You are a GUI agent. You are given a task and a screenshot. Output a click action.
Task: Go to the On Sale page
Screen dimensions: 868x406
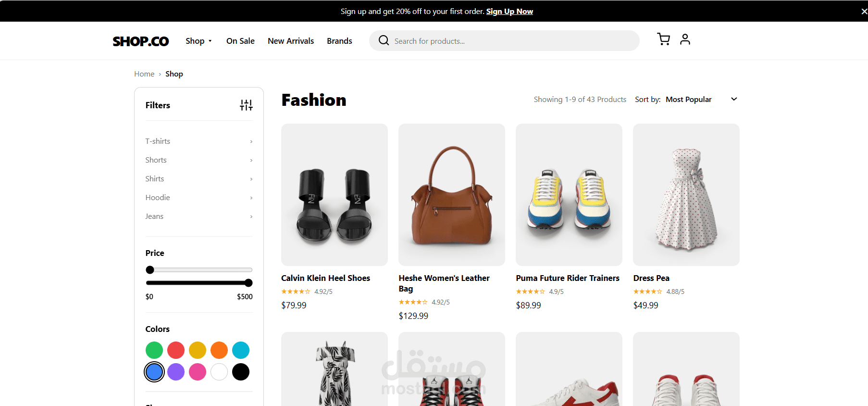tap(240, 41)
